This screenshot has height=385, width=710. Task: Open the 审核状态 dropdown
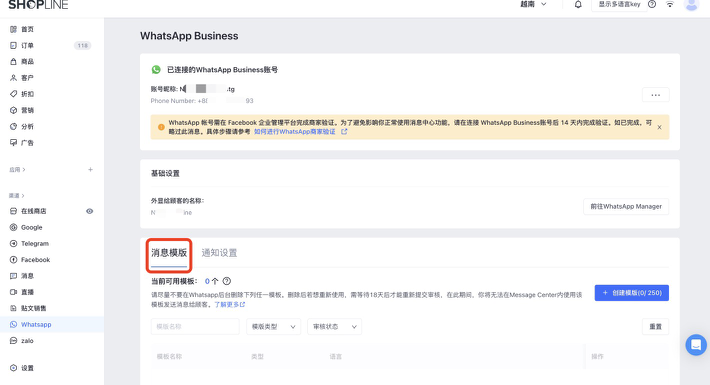[x=335, y=327]
